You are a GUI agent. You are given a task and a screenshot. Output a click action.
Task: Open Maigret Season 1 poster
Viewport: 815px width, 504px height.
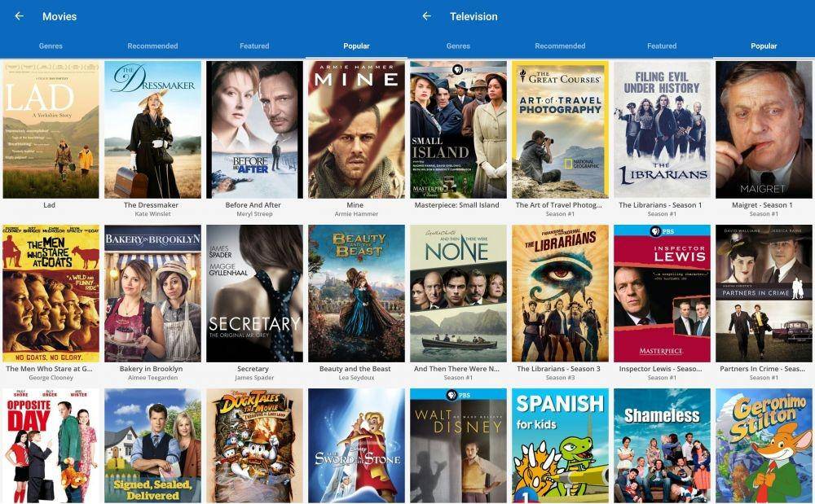point(764,129)
